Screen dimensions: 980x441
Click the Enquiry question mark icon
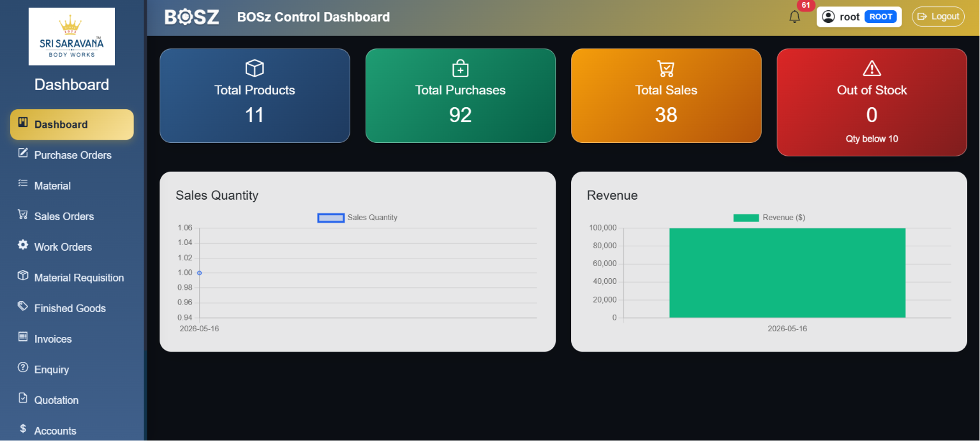(23, 367)
